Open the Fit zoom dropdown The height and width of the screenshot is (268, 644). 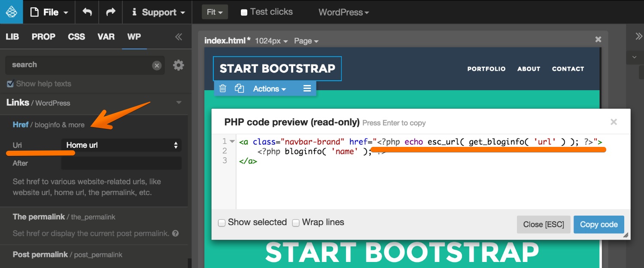215,12
